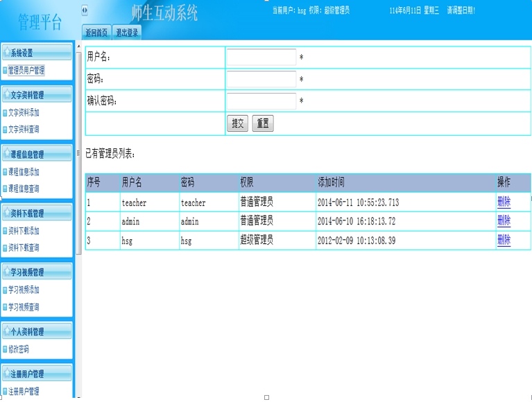Open 修改密码 page
The width and height of the screenshot is (532, 402).
(x=19, y=349)
